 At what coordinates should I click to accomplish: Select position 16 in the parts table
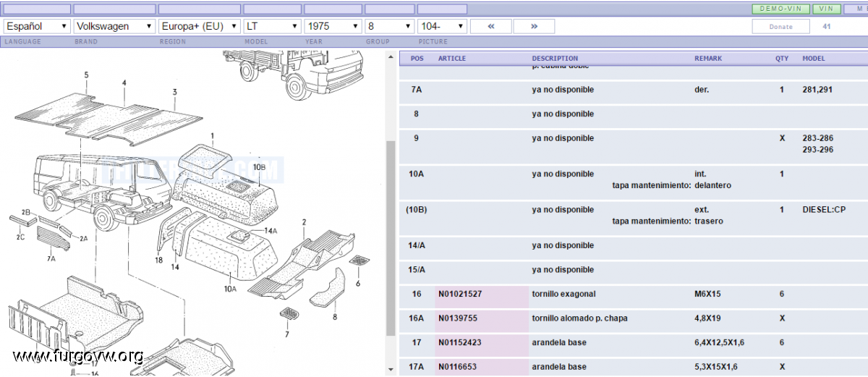click(417, 294)
